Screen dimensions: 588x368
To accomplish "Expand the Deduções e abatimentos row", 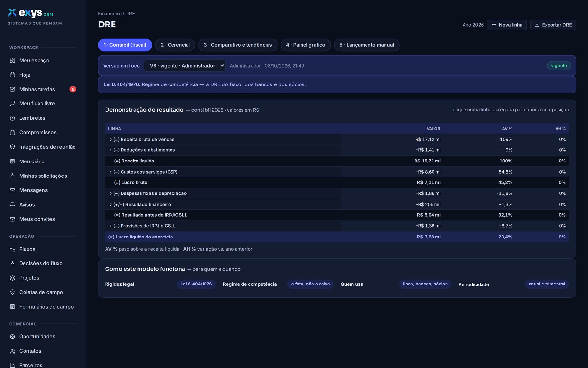I will pos(110,150).
